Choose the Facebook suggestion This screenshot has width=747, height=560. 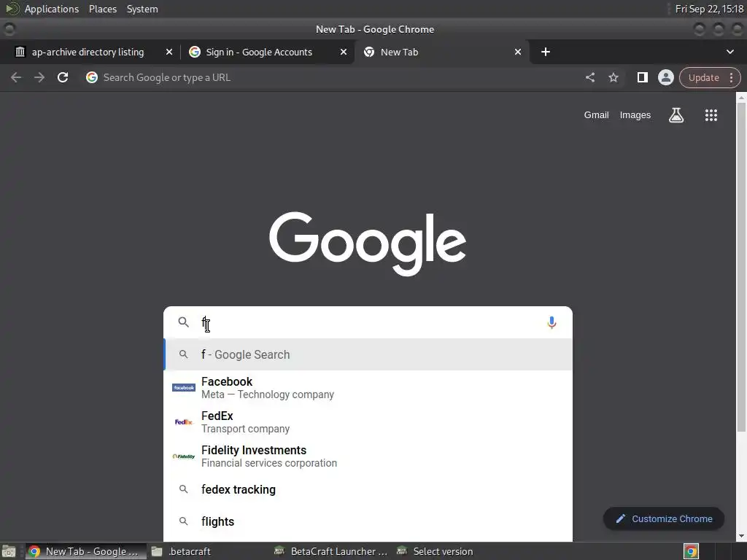tap(368, 388)
